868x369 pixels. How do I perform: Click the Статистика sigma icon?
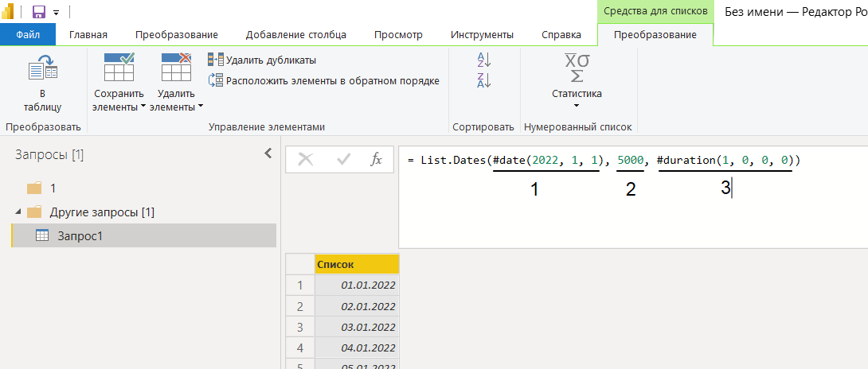(577, 68)
